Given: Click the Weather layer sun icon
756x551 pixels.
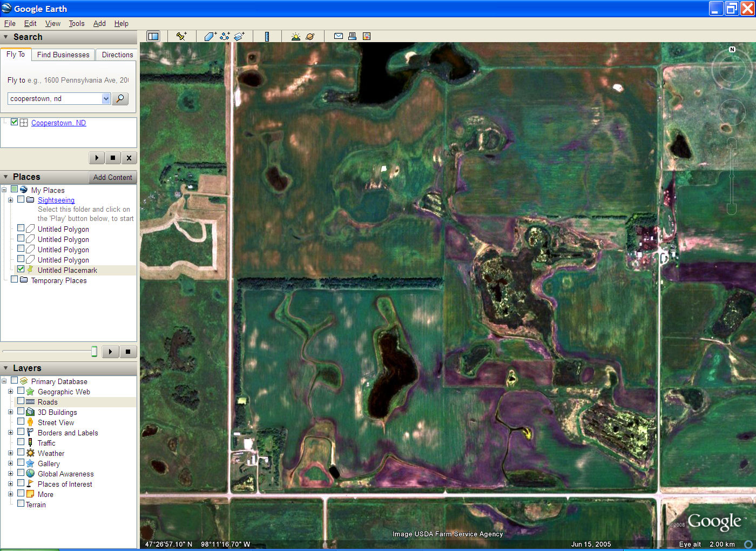Looking at the screenshot, I should click(x=30, y=453).
